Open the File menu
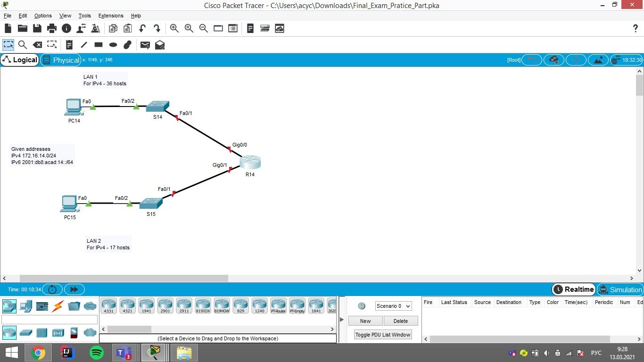Viewport: 644px width, 362px height. tap(8, 16)
